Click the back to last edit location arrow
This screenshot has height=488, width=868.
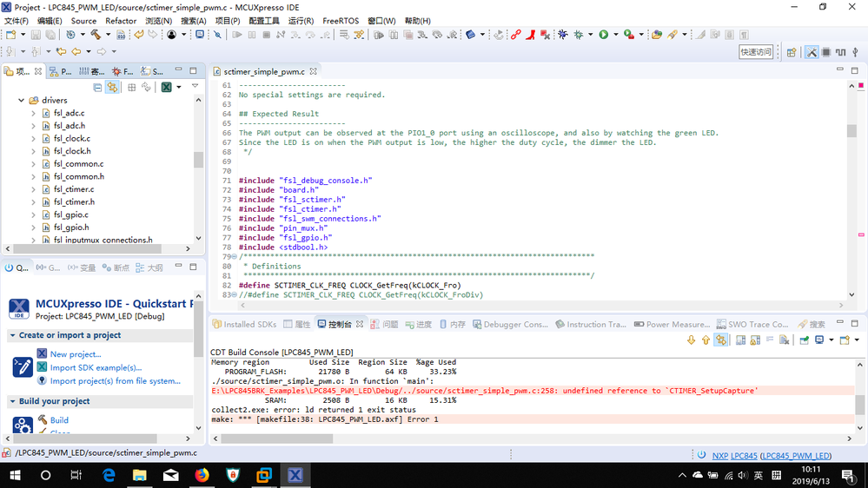pyautogui.click(x=61, y=51)
